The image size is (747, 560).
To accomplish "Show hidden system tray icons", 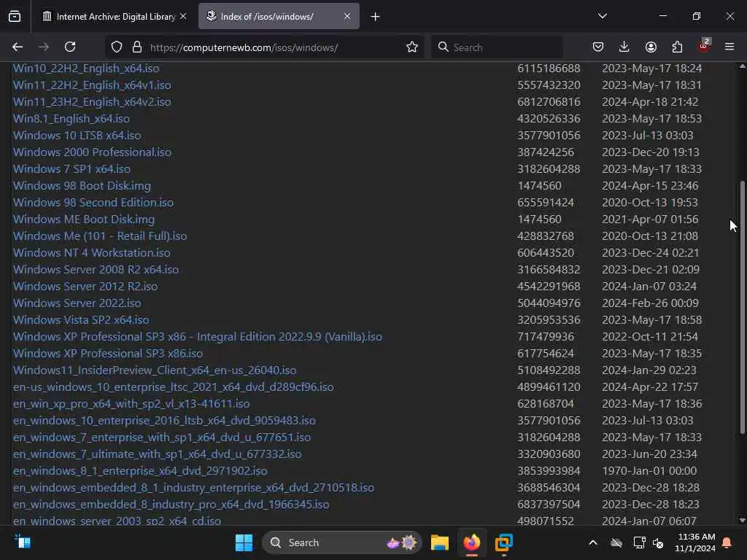I will click(x=593, y=542).
